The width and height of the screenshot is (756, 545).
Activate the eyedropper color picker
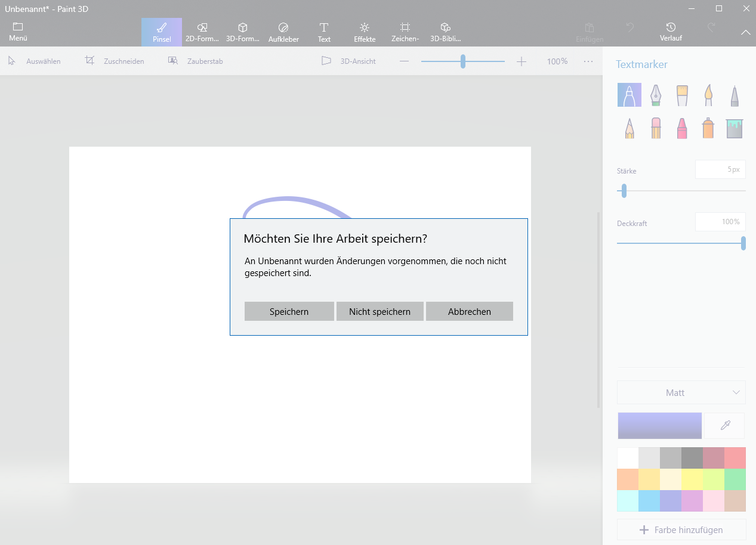pyautogui.click(x=725, y=426)
